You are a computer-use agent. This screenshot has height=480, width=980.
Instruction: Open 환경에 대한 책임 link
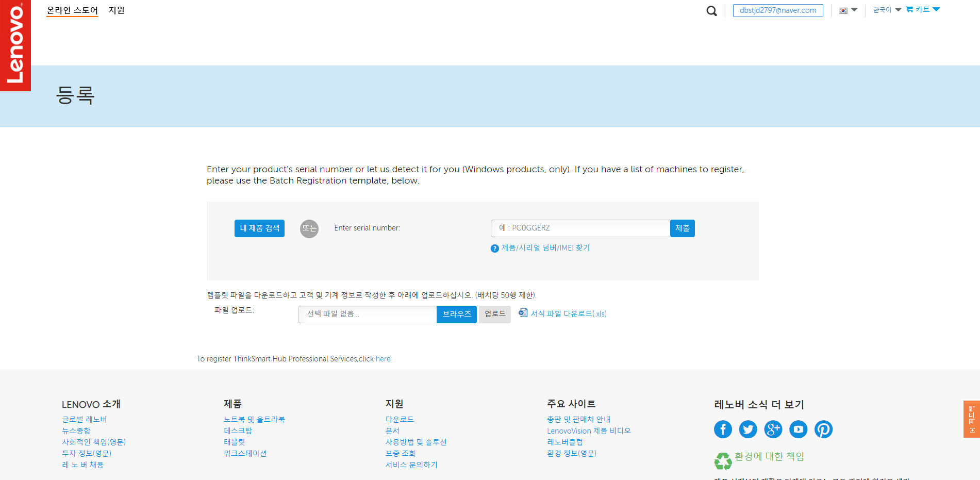tap(769, 457)
